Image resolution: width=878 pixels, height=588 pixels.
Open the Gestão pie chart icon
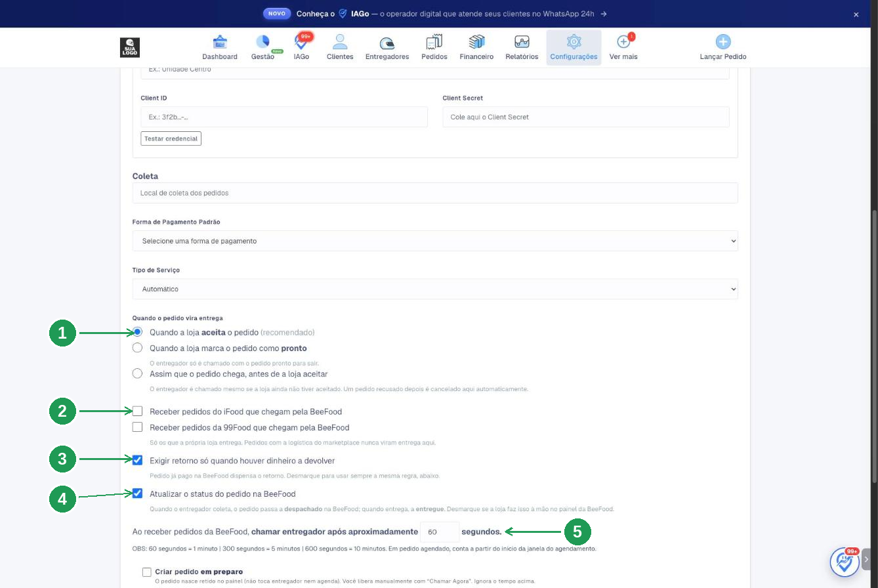(x=262, y=41)
